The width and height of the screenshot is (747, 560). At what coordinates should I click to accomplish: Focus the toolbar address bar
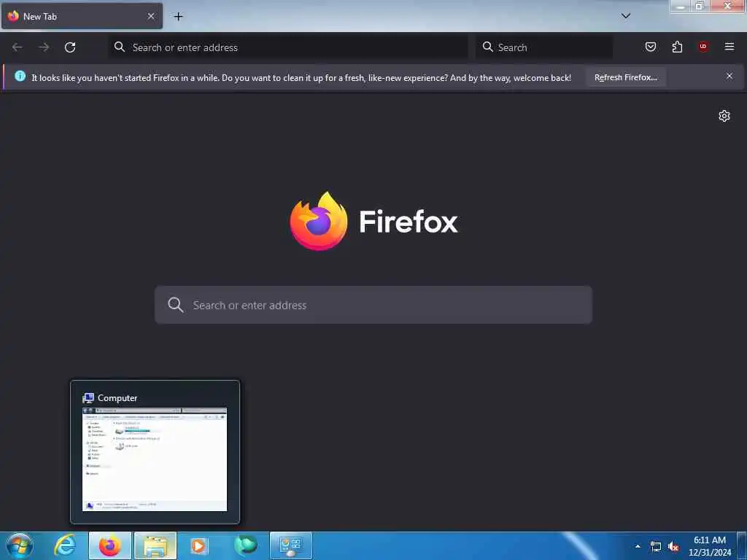[288, 47]
